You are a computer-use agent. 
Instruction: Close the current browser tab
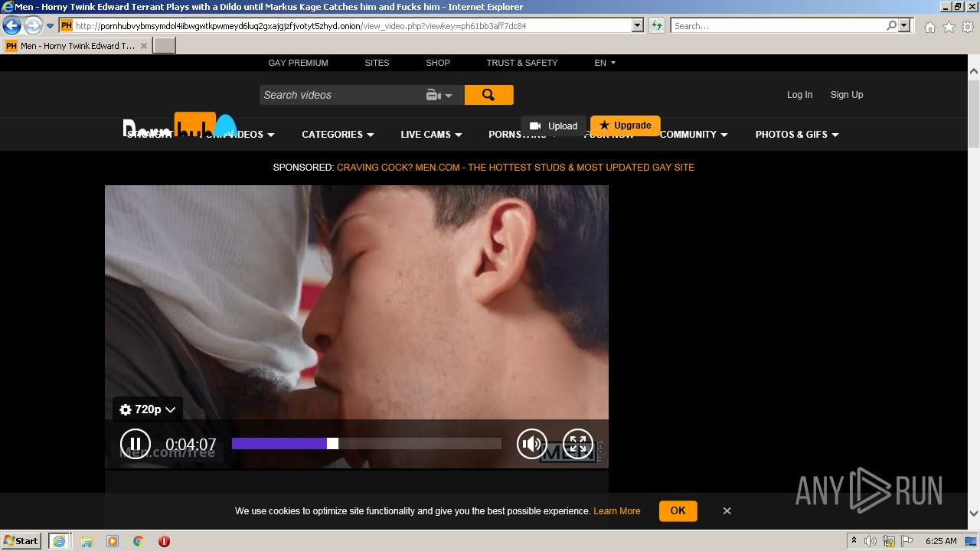pyautogui.click(x=143, y=46)
